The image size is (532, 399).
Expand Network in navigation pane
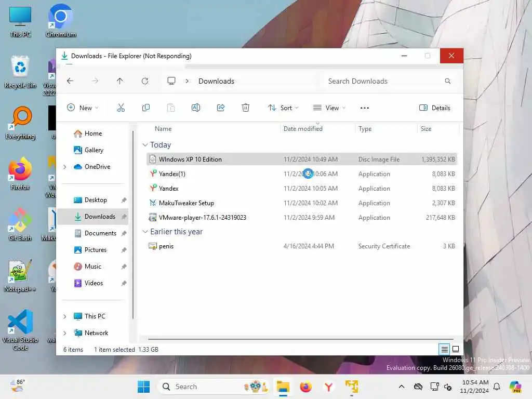click(65, 333)
